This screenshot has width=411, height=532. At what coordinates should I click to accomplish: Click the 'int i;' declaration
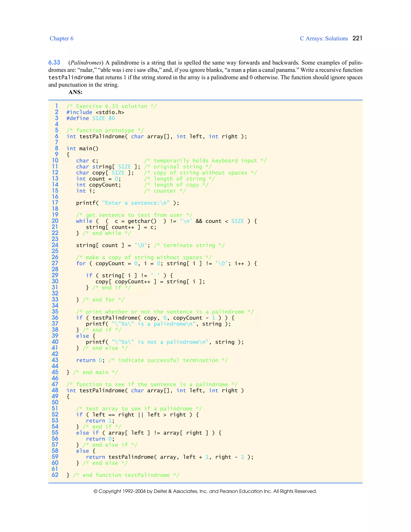point(85,191)
